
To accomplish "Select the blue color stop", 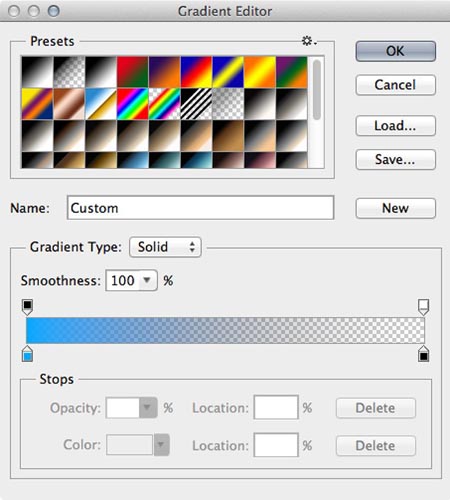I will point(27,354).
